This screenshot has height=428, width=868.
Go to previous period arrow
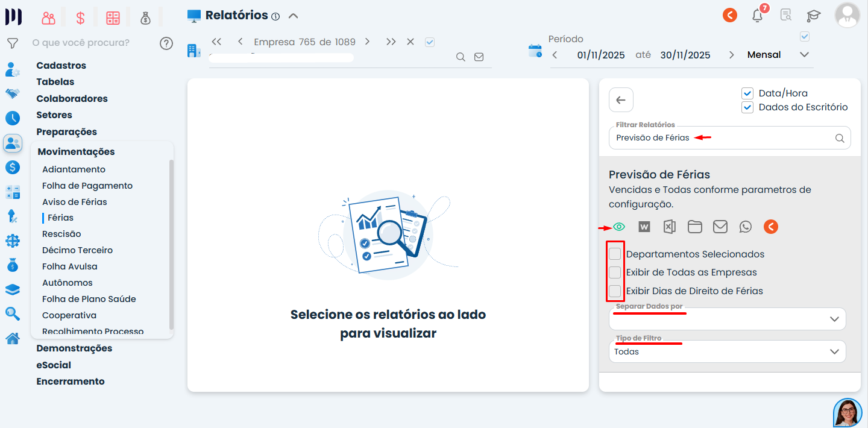pyautogui.click(x=555, y=55)
